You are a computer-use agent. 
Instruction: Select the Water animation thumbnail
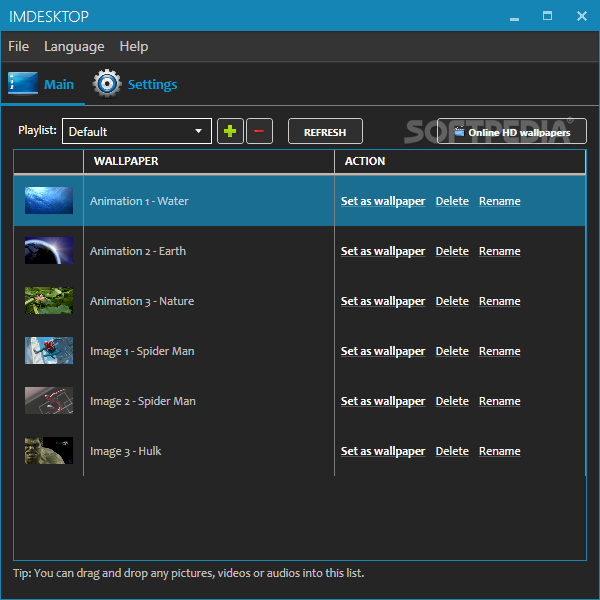(x=49, y=201)
